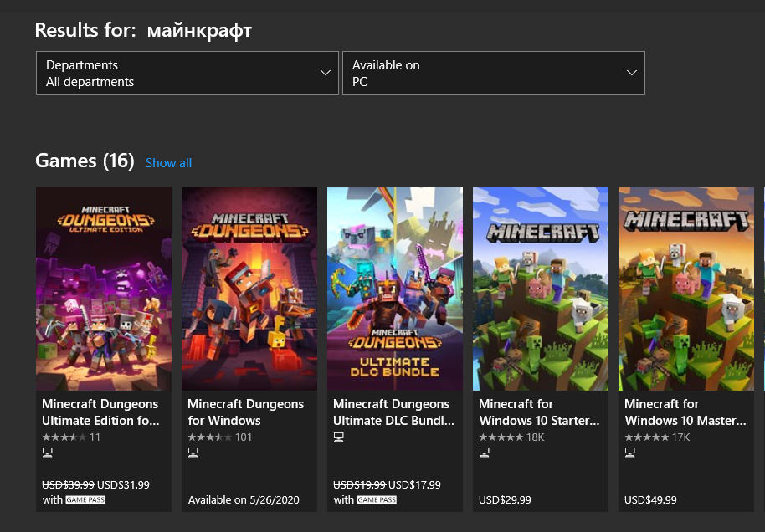Click the star rating with 11 reviews
The width and height of the screenshot is (765, 532).
[71, 437]
